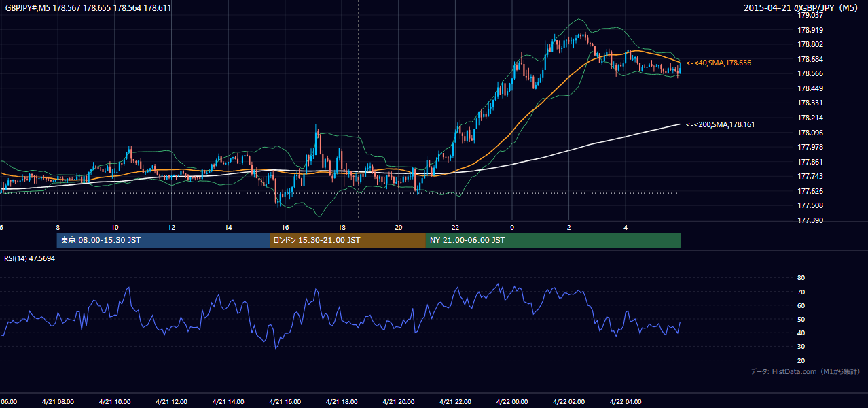This screenshot has height=408, width=868.
Task: Click the 4/22 04:00 time axis label
Action: 626,401
